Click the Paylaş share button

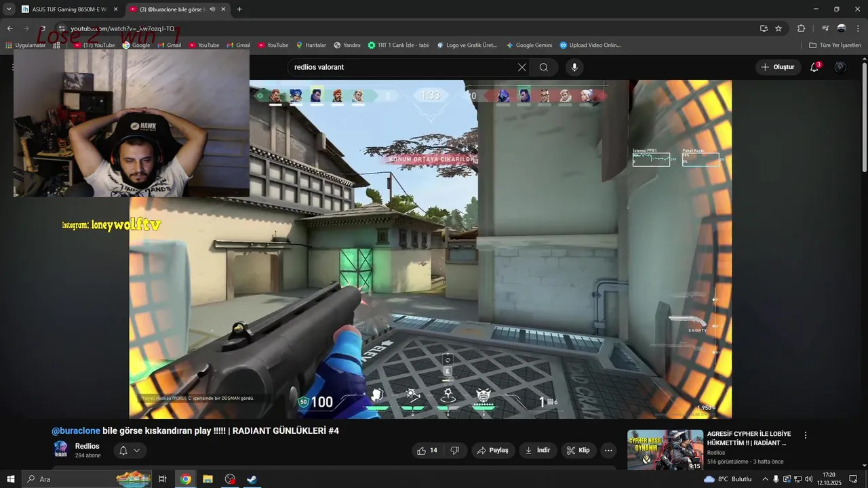pos(492,450)
